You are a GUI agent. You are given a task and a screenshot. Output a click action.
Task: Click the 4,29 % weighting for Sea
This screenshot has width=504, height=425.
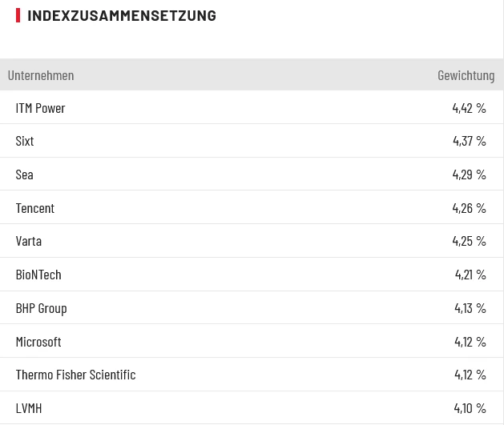[469, 174]
